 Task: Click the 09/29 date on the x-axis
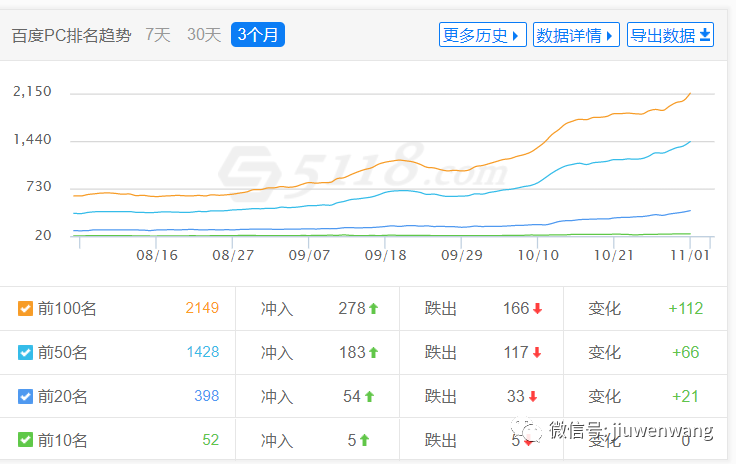(x=462, y=255)
